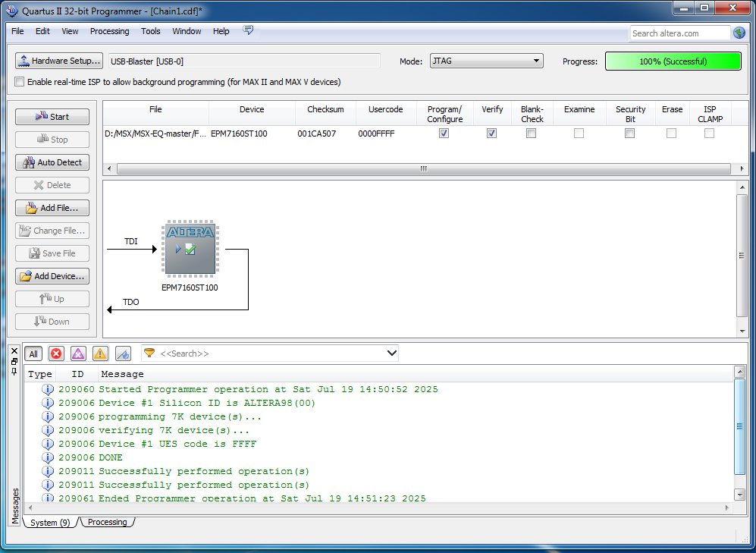Enable the Erase checkbox
This screenshot has width=756, height=553.
click(671, 133)
